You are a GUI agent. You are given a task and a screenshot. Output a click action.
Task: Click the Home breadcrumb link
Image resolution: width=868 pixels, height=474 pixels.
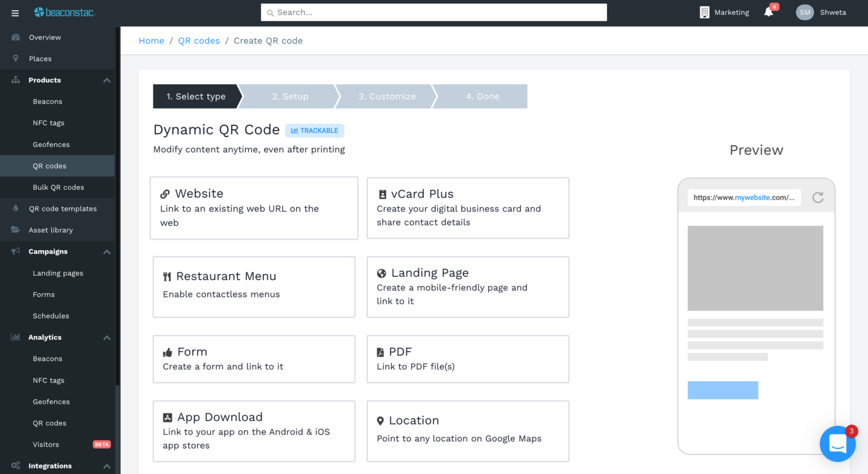(x=151, y=41)
